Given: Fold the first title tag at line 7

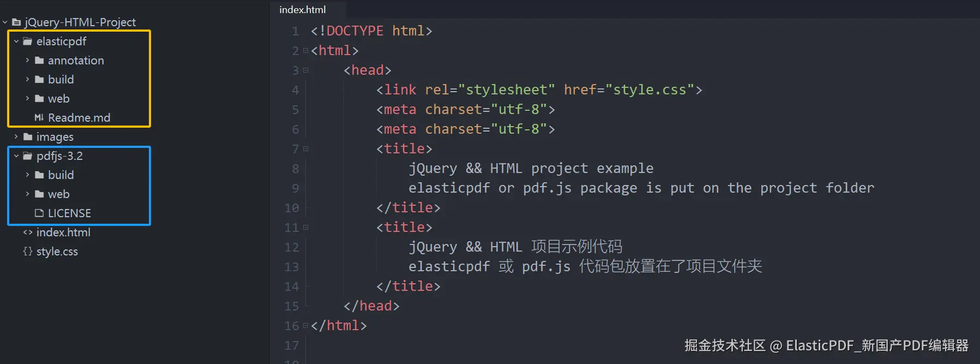Looking at the screenshot, I should pyautogui.click(x=305, y=149).
